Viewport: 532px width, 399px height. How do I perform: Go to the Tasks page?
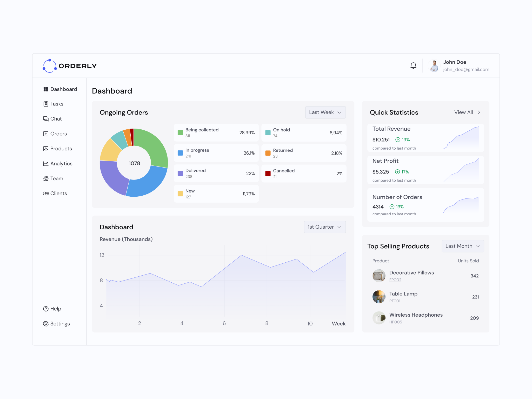click(x=57, y=104)
